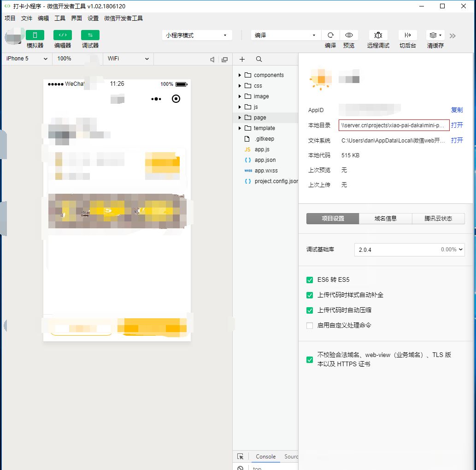Open the console context top selector
476x470 pixels.
click(x=257, y=468)
